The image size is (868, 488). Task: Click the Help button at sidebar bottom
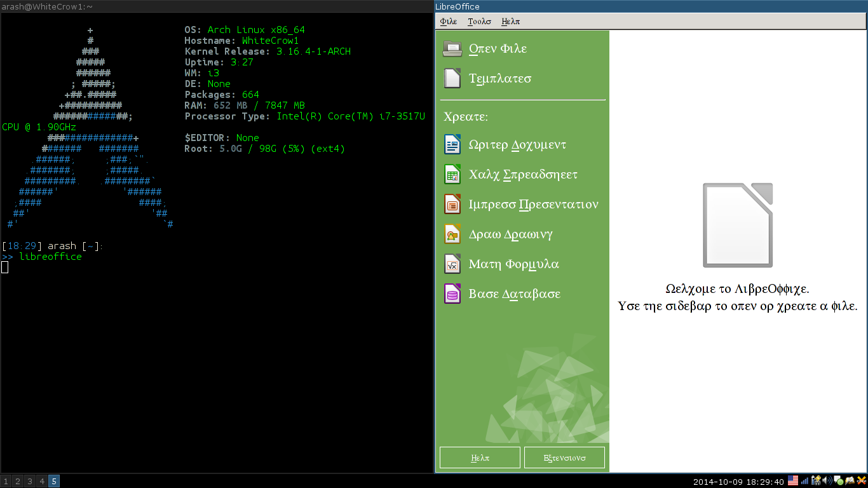[x=480, y=457]
